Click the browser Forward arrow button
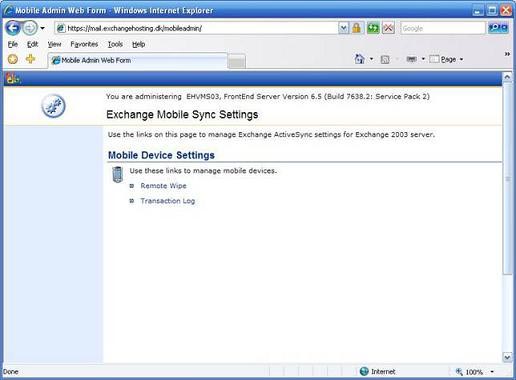The height and width of the screenshot is (380, 516). tap(30, 28)
